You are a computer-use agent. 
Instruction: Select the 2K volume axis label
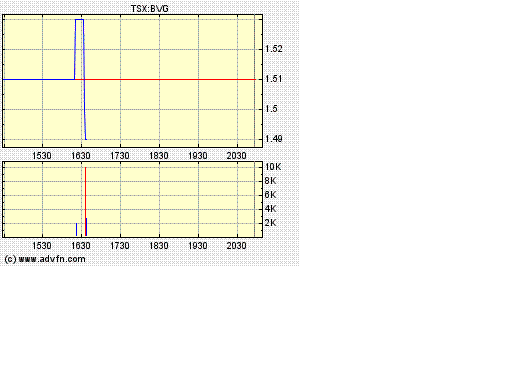(x=270, y=223)
